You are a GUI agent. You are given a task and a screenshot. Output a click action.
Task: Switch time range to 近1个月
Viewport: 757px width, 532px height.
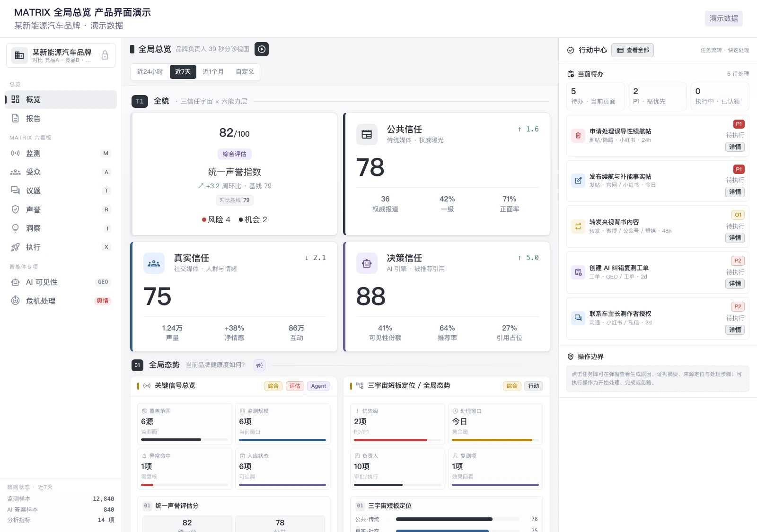click(213, 72)
